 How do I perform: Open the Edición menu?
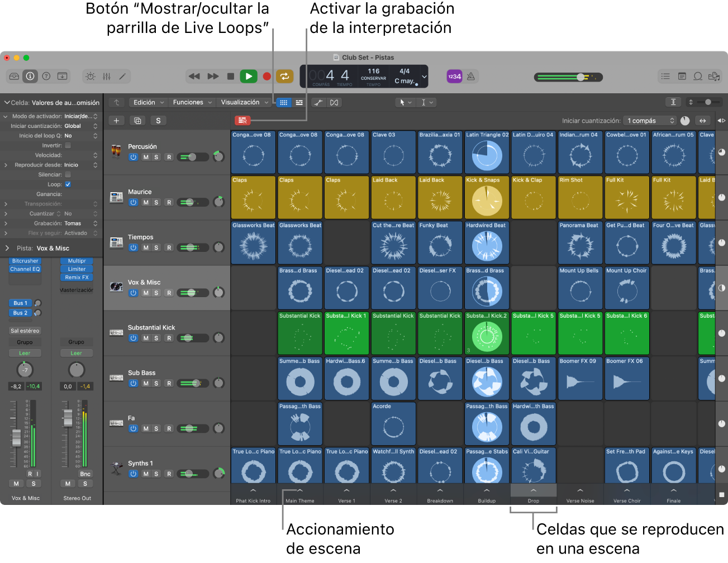point(147,103)
